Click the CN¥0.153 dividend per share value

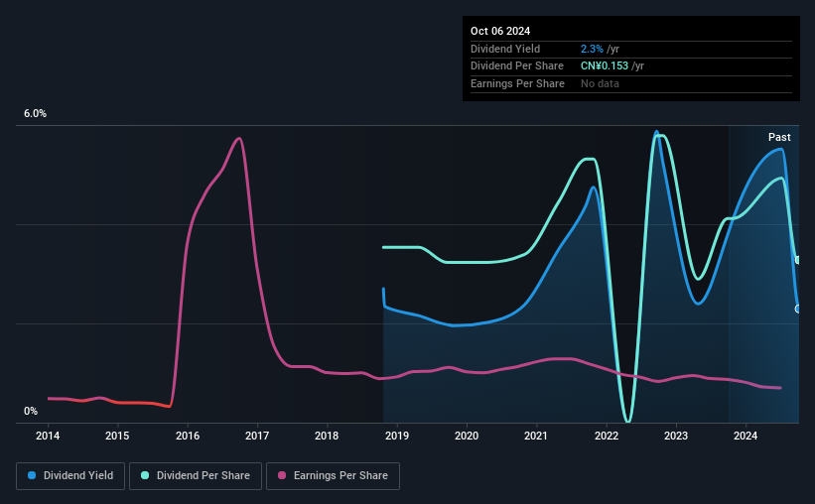(604, 66)
